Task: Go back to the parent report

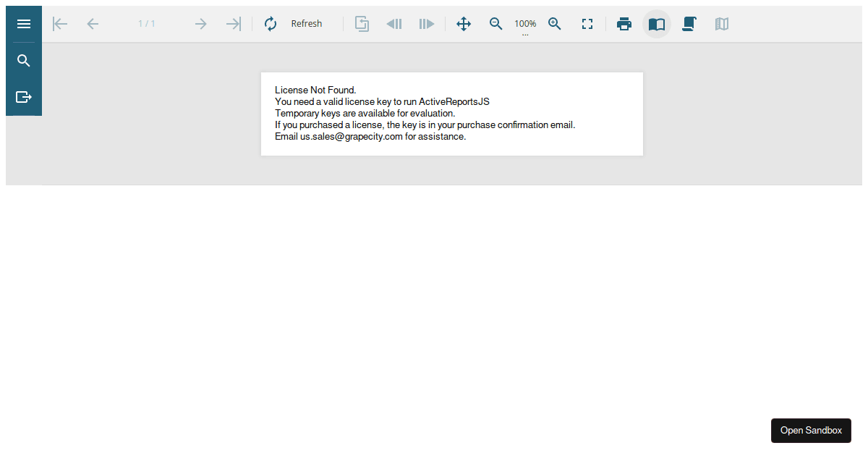Action: (362, 24)
